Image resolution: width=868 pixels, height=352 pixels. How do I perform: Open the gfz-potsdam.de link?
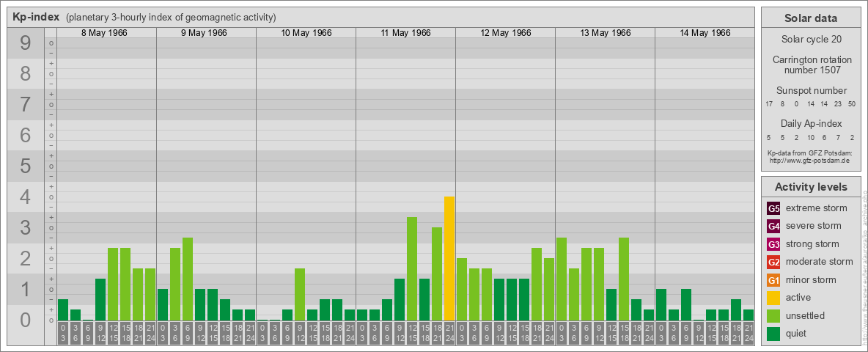click(810, 161)
